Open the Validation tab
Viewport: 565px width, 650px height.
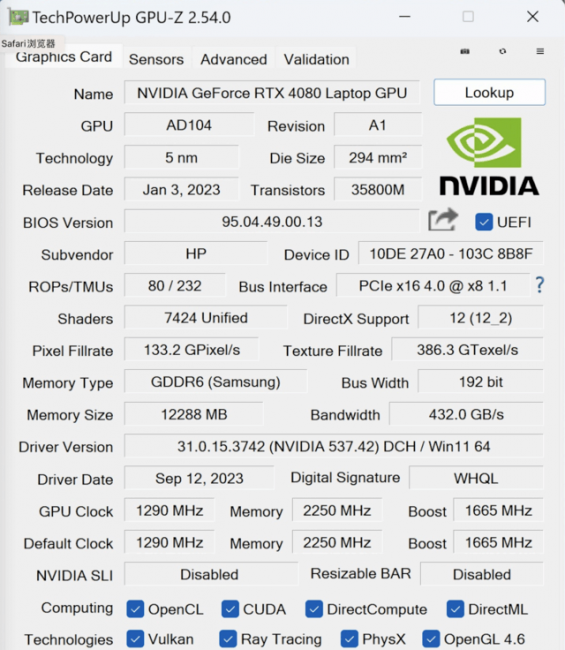(x=316, y=59)
